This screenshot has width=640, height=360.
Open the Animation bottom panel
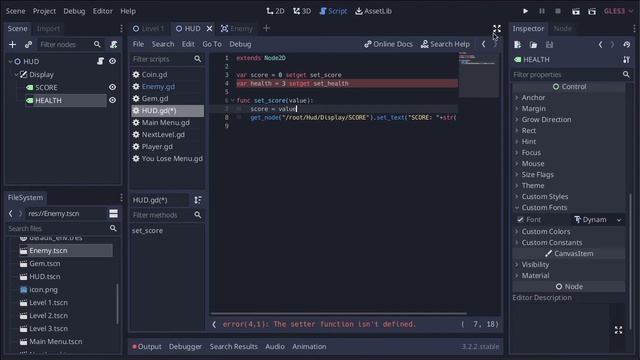(x=309, y=347)
